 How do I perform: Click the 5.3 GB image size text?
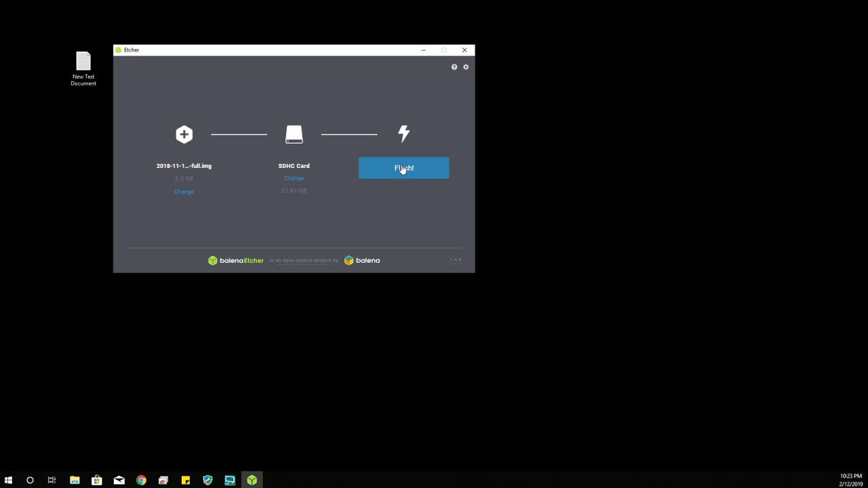[184, 179]
